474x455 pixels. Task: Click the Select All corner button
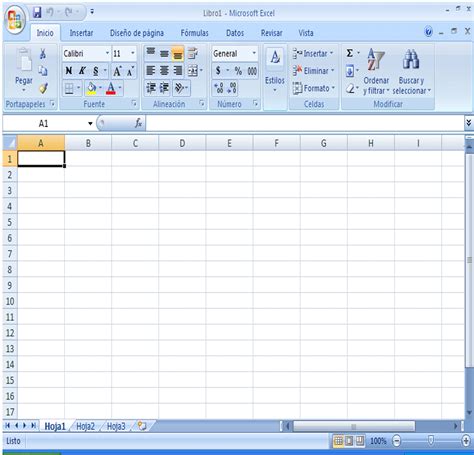10,143
